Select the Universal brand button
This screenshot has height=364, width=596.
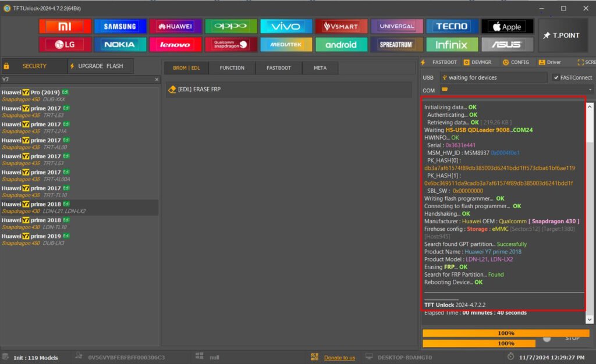(396, 26)
